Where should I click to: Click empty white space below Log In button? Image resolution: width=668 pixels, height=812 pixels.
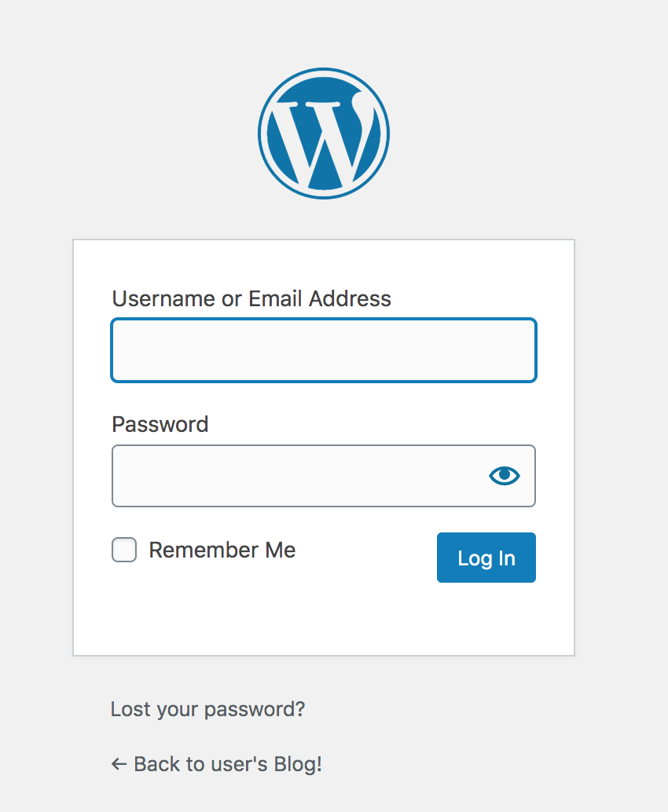coord(486,619)
